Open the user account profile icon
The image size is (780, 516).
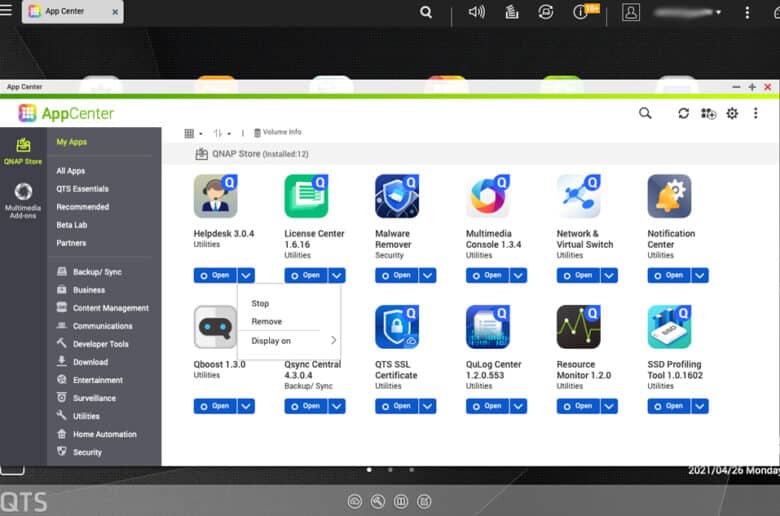[630, 12]
